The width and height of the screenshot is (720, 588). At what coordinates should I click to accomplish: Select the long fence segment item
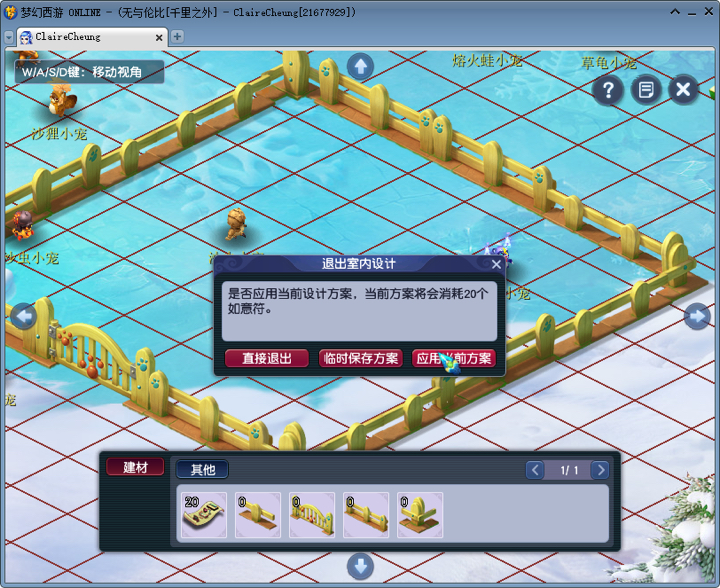pos(366,515)
